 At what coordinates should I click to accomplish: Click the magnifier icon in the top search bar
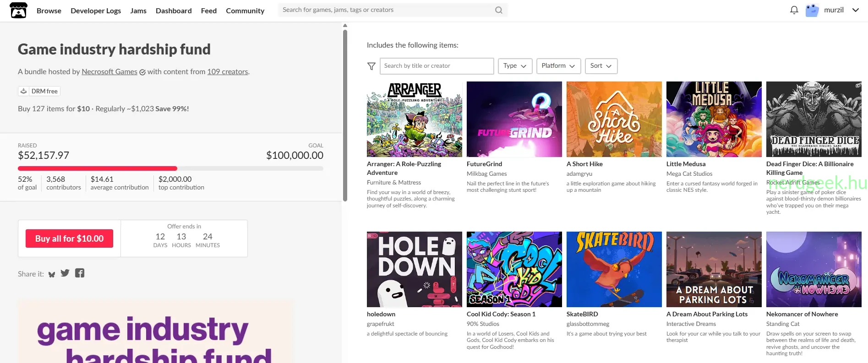pos(499,10)
